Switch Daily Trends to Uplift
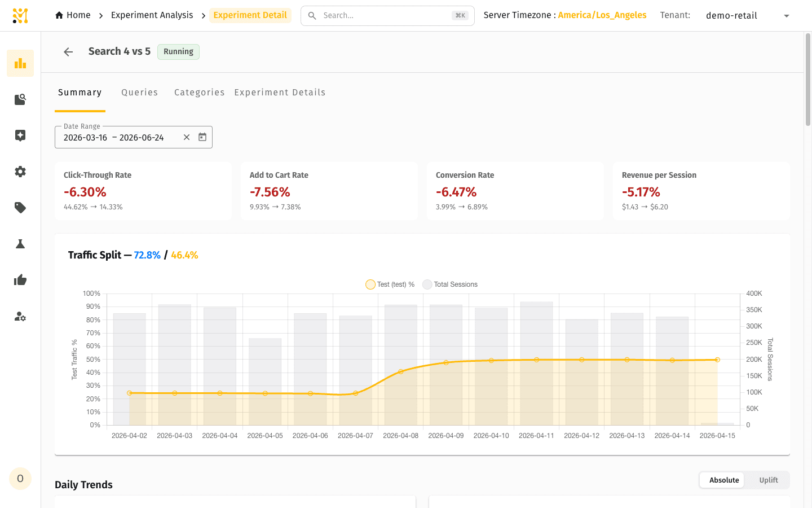The image size is (812, 508). coord(768,480)
